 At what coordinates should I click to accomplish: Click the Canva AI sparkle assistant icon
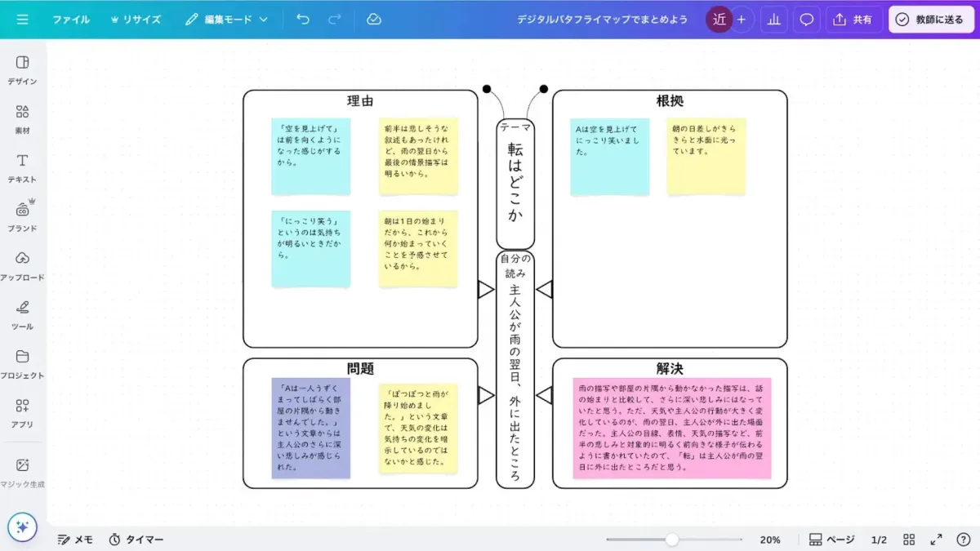click(x=24, y=528)
